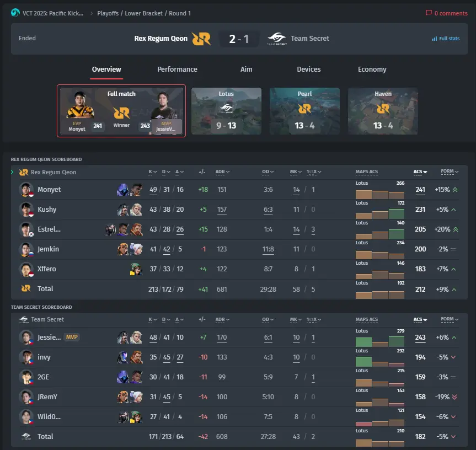Click 2GE's player avatar
Image resolution: width=476 pixels, height=450 pixels.
tap(26, 377)
